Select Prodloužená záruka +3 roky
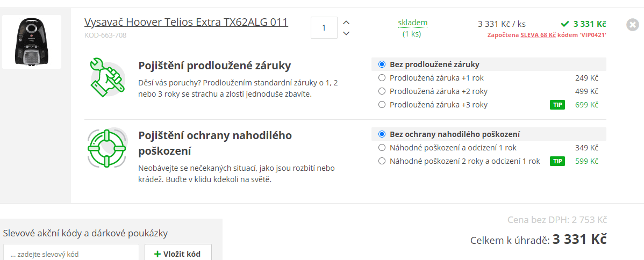This screenshot has height=260, width=644. click(x=382, y=105)
